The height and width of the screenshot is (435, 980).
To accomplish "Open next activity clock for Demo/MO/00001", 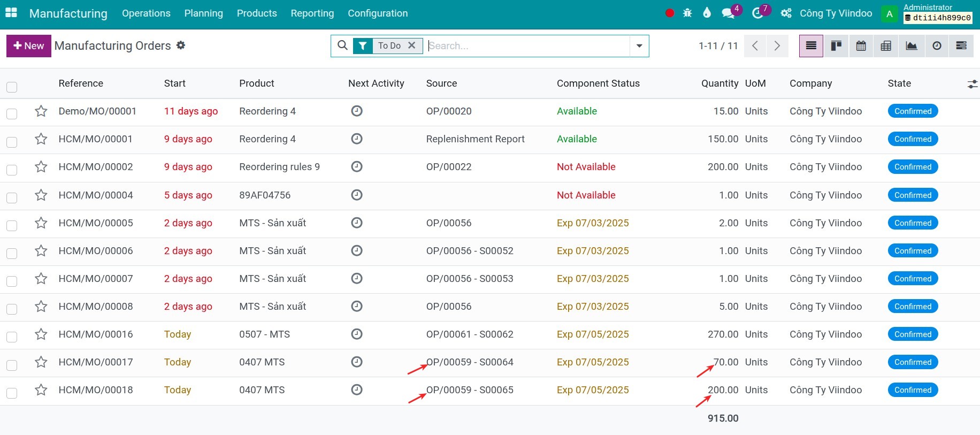I will pyautogui.click(x=357, y=111).
